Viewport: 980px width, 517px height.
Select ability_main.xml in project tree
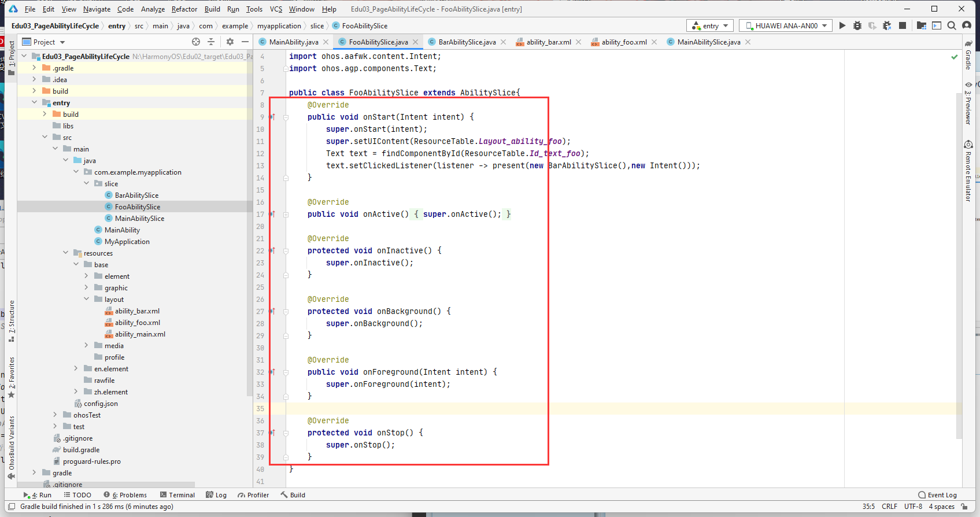pos(140,334)
